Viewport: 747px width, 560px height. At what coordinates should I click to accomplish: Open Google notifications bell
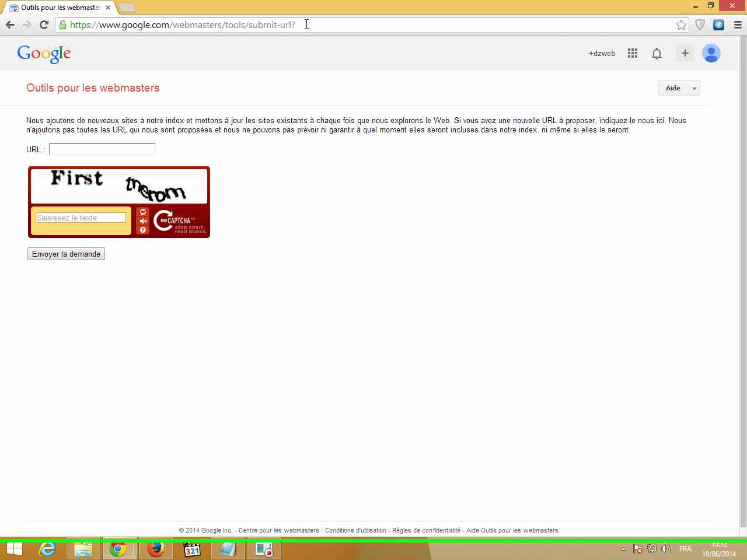tap(657, 53)
